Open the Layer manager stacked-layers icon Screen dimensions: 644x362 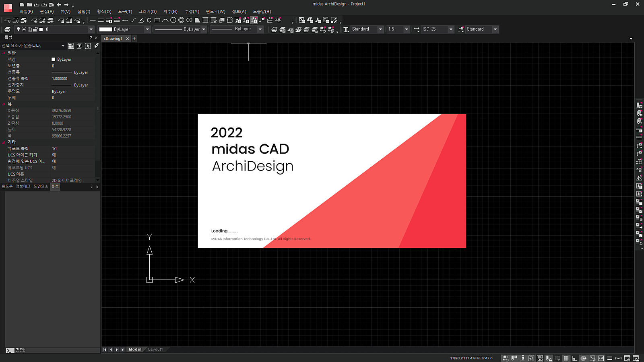pos(7,29)
